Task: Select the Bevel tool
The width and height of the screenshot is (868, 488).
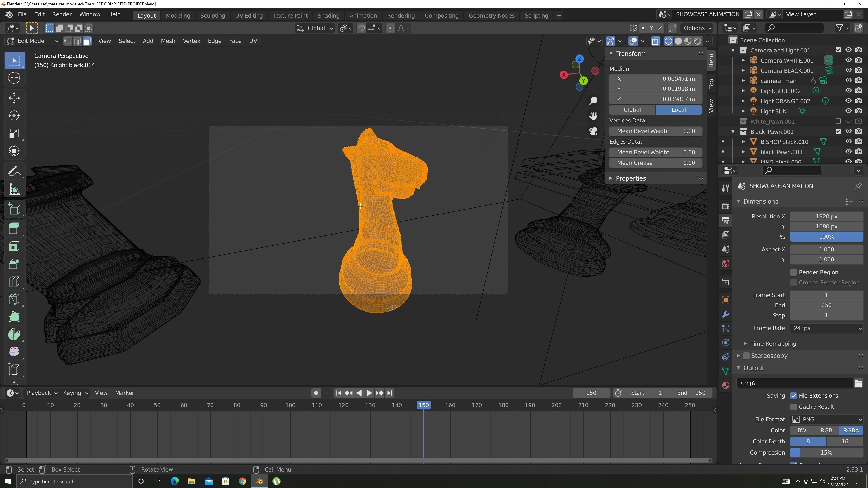Action: 14,264
